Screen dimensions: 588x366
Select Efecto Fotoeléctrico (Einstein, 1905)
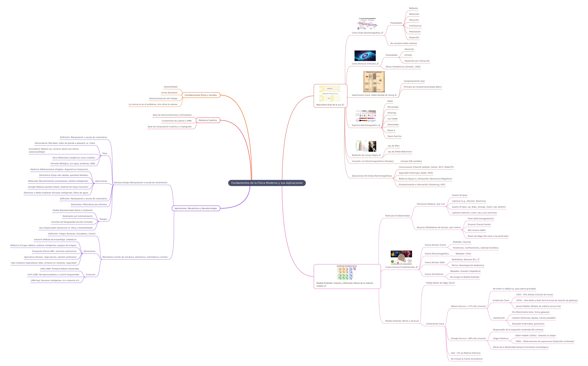click(403, 67)
